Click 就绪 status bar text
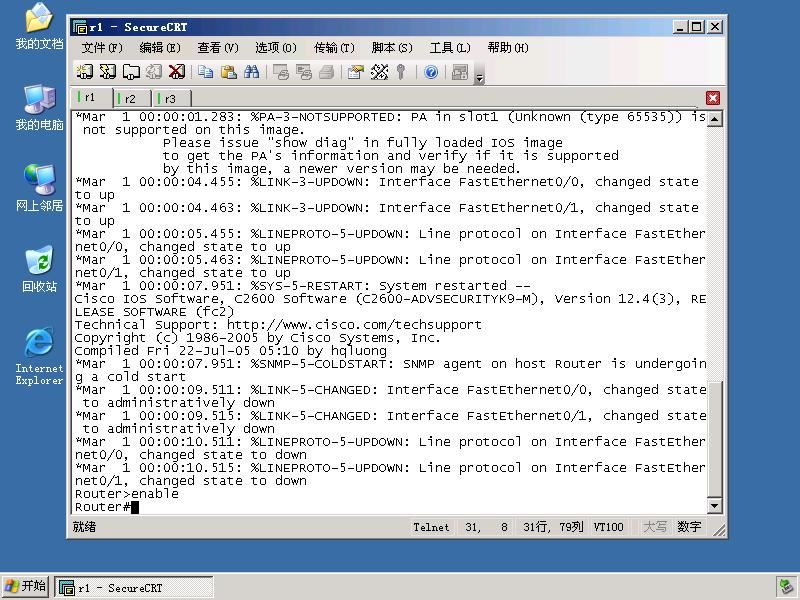 coord(84,527)
